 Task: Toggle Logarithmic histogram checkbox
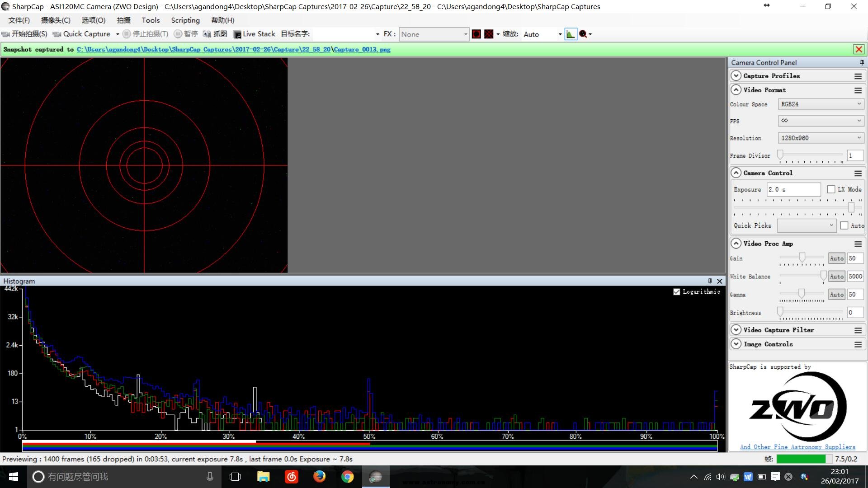coord(676,292)
